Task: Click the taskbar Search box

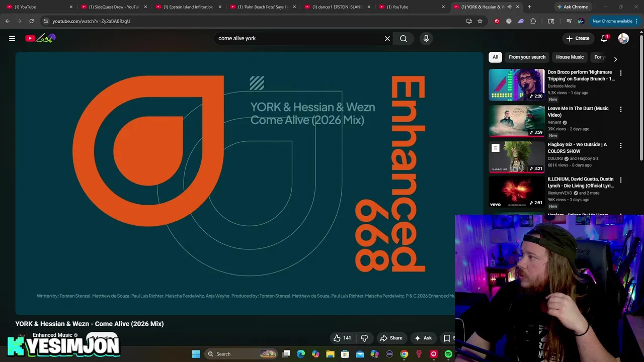Action: [x=242, y=354]
